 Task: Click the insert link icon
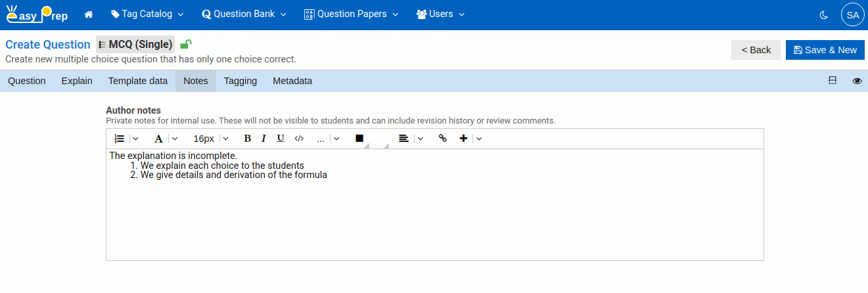pyautogui.click(x=442, y=139)
